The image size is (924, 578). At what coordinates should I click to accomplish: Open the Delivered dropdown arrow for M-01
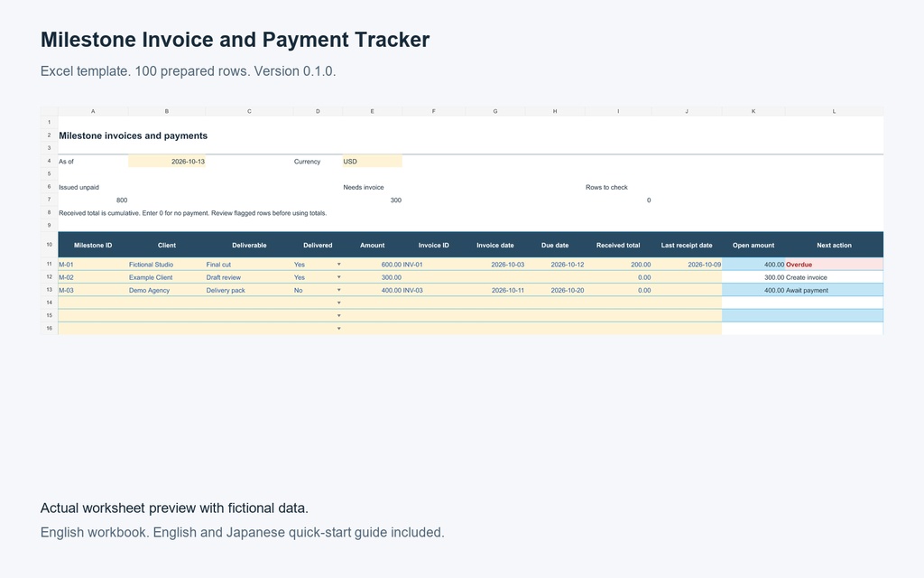tap(339, 265)
